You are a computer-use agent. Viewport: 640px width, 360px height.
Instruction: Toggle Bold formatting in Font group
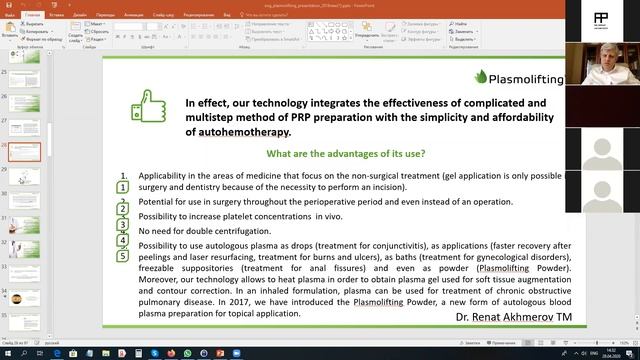coord(118,37)
